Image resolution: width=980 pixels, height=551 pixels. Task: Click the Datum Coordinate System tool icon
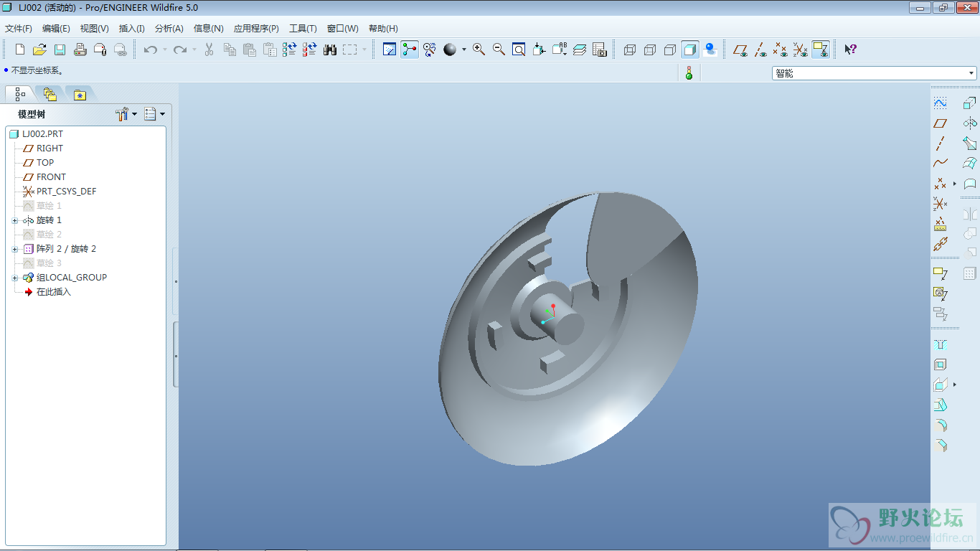[940, 204]
